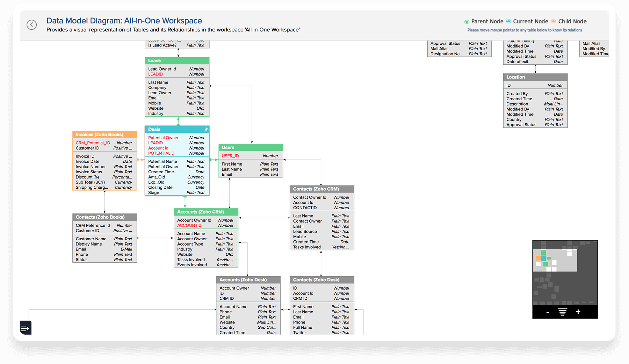Select the Contacts (Zoho Desk) table header
Viewport: 629px width, 364px height.
(x=321, y=280)
